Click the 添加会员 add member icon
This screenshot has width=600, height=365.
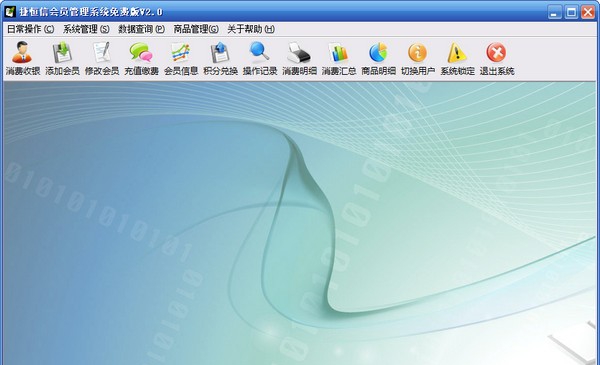pos(62,58)
